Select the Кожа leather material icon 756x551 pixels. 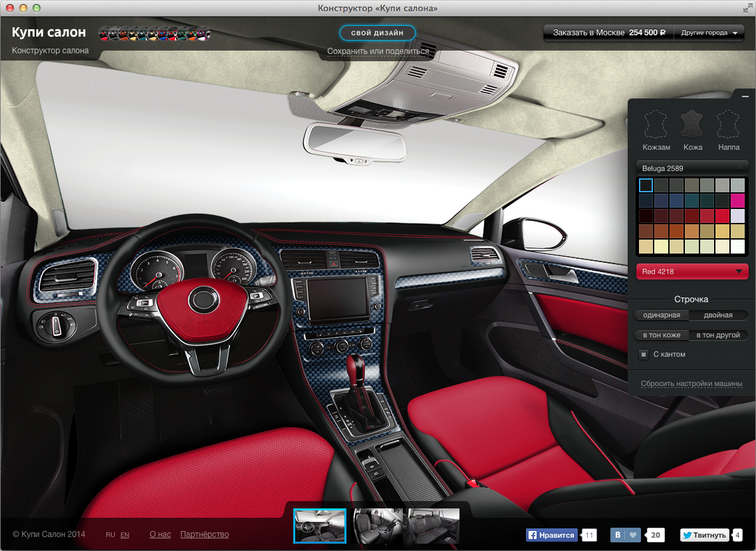[692, 124]
